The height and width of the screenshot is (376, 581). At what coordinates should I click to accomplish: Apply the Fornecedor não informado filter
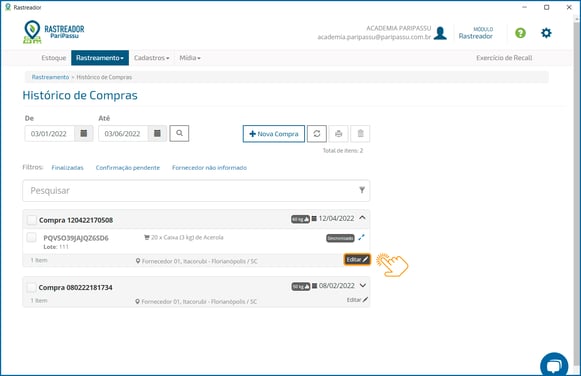209,168
